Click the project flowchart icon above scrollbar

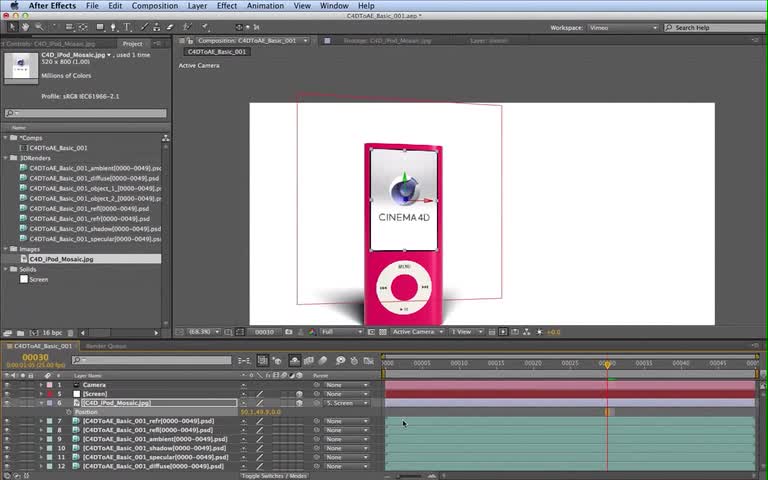pos(166,138)
